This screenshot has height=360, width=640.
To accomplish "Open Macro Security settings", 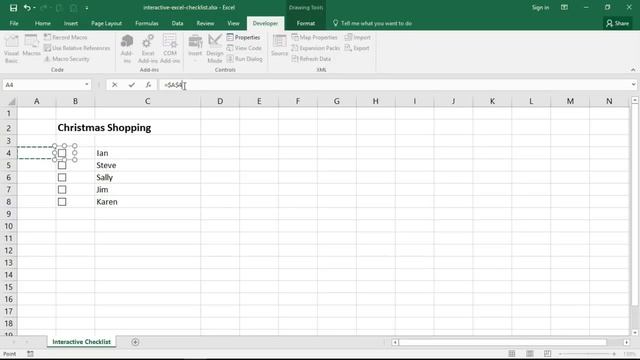I will pyautogui.click(x=67, y=59).
